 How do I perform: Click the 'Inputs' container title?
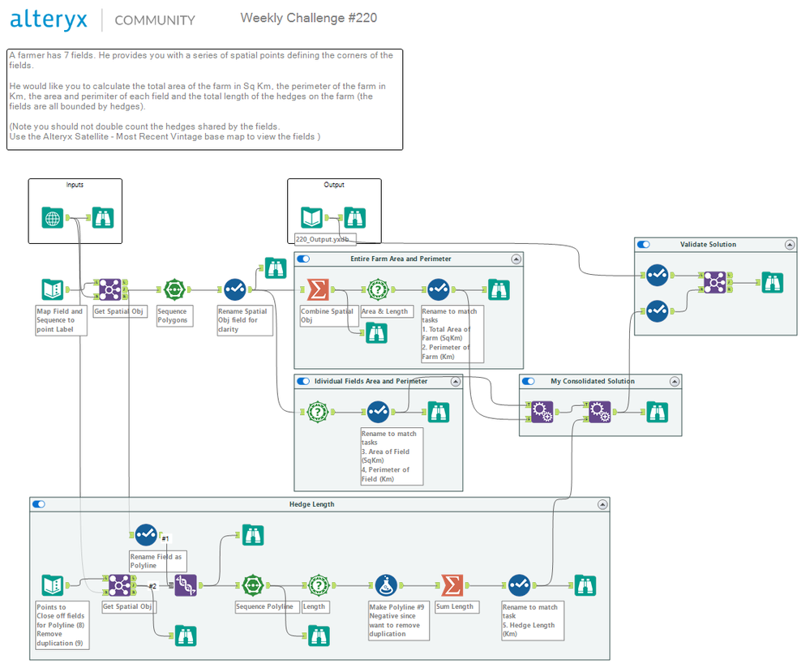pos(75,184)
